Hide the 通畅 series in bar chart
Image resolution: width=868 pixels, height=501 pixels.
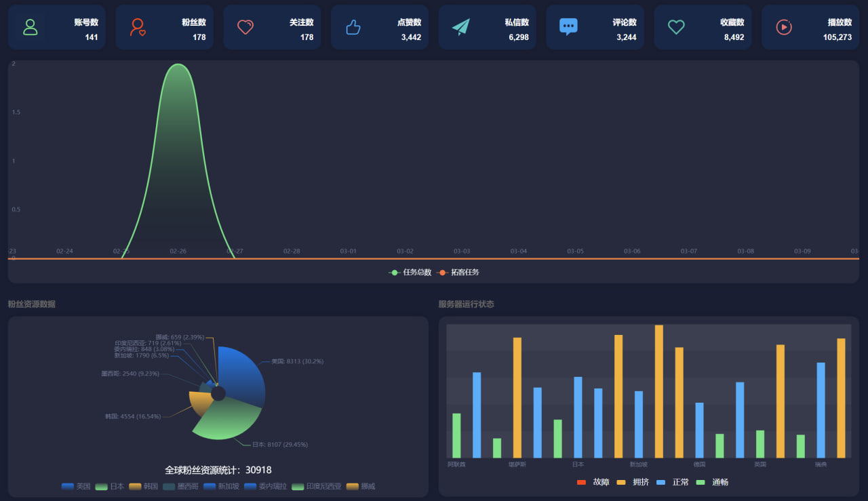713,482
